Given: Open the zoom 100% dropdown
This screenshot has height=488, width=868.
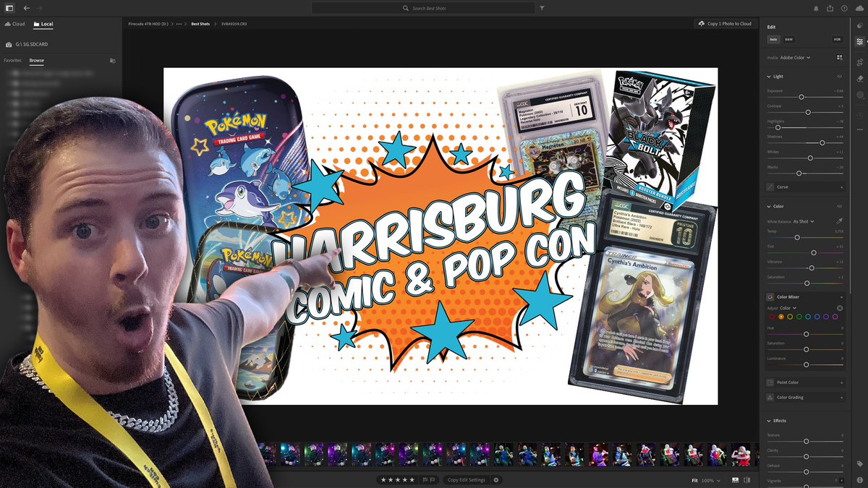Looking at the screenshot, I should pyautogui.click(x=711, y=480).
